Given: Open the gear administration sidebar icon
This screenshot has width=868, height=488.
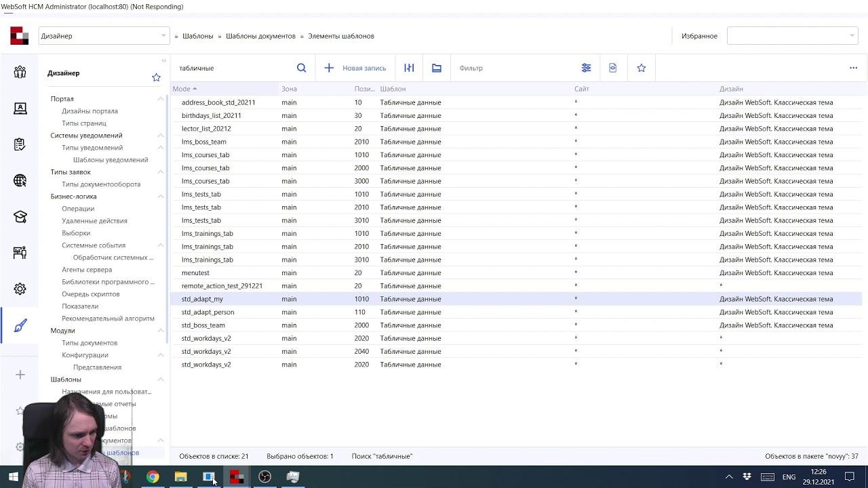Looking at the screenshot, I should 20,289.
